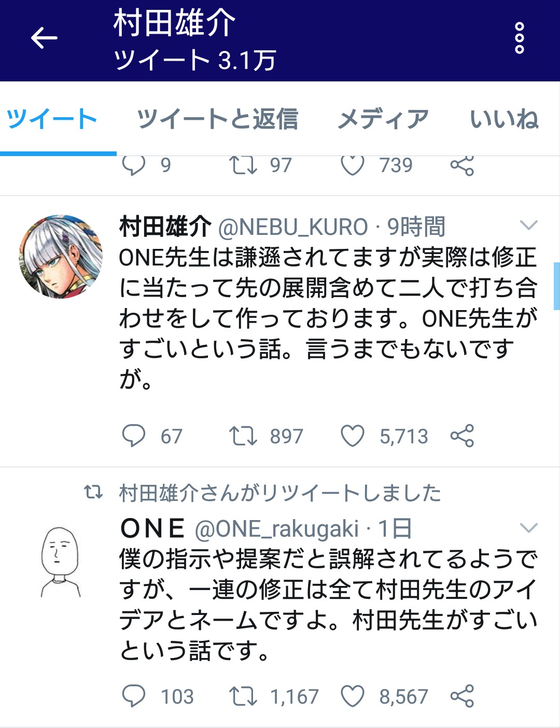Reply to 村田雄介's tweet with 67 replies

tap(134, 436)
